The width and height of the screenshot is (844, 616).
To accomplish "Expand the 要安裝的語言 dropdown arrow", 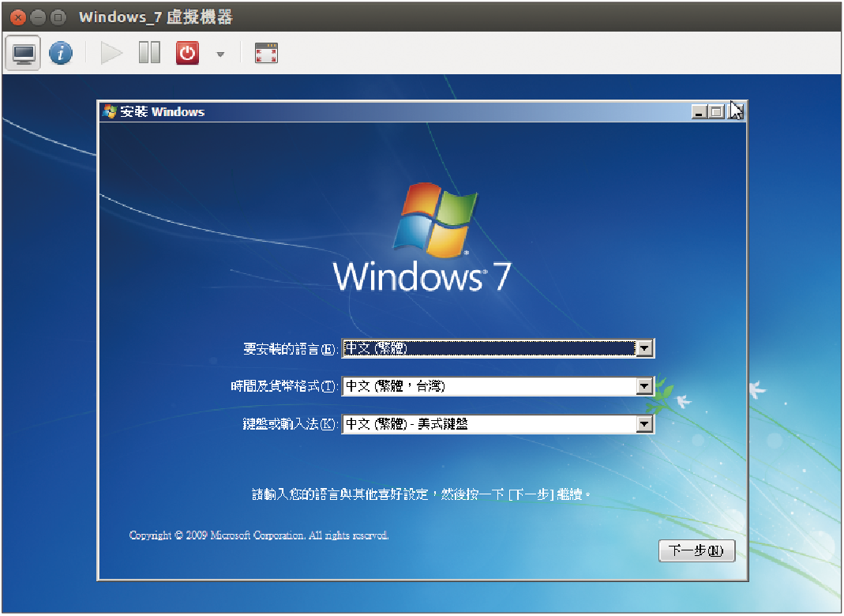I will tap(644, 348).
